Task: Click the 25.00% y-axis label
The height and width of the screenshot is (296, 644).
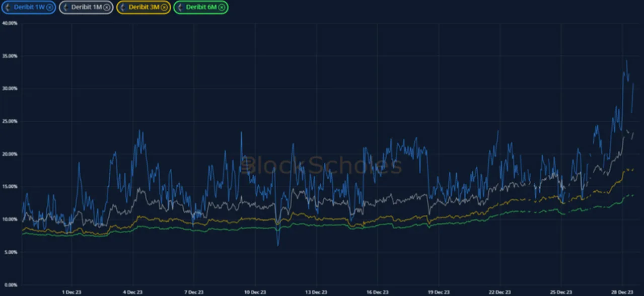Action: (10, 121)
